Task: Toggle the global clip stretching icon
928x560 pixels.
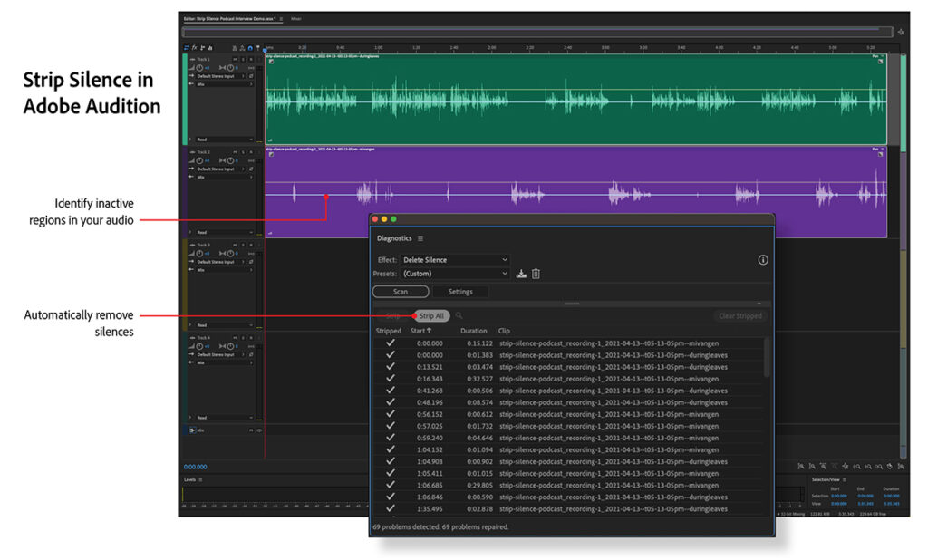Action: click(242, 49)
